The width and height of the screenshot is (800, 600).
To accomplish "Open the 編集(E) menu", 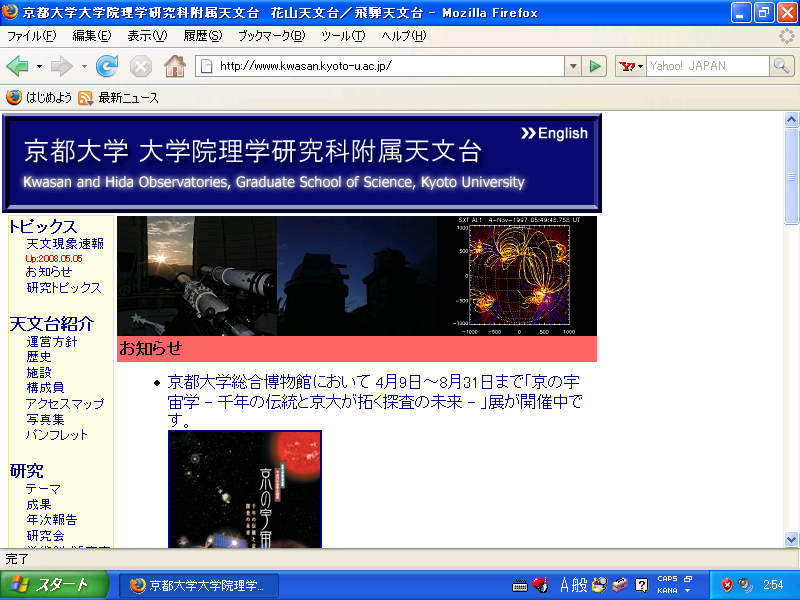I will (92, 36).
